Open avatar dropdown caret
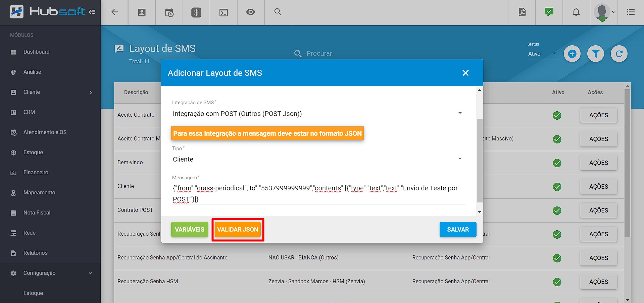 613,12
